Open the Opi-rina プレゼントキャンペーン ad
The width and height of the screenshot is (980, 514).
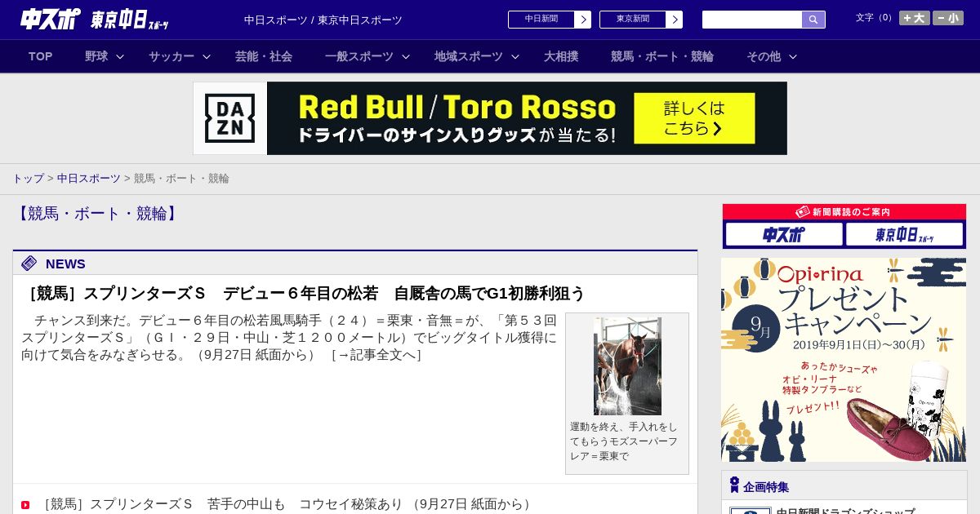pos(844,360)
